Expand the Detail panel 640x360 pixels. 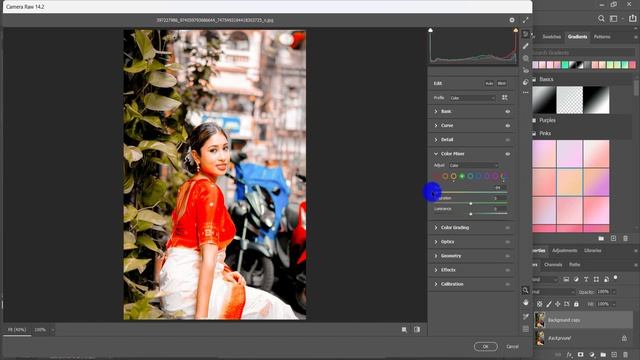pos(436,140)
